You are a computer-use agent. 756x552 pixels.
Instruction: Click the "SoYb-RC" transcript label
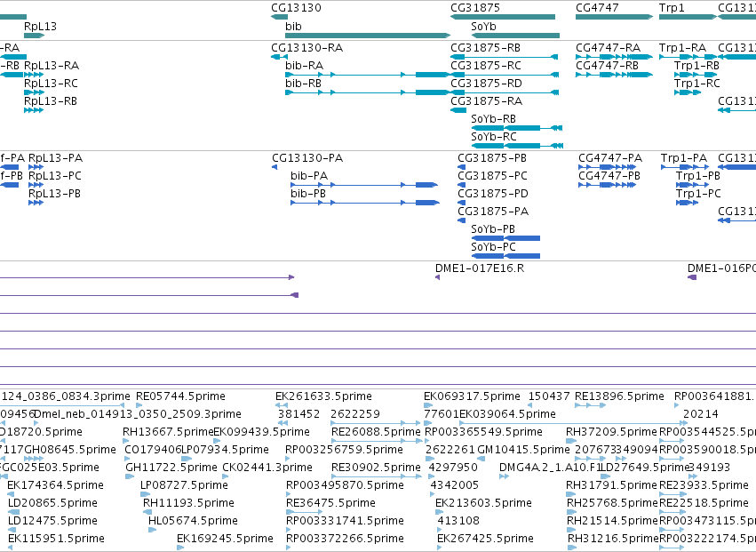(x=494, y=137)
